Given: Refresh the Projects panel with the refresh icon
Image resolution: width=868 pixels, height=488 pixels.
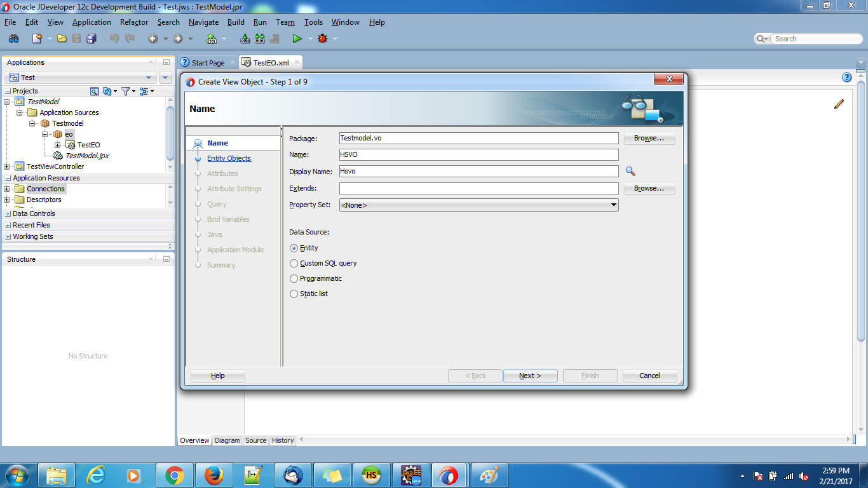Looking at the screenshot, I should point(105,91).
